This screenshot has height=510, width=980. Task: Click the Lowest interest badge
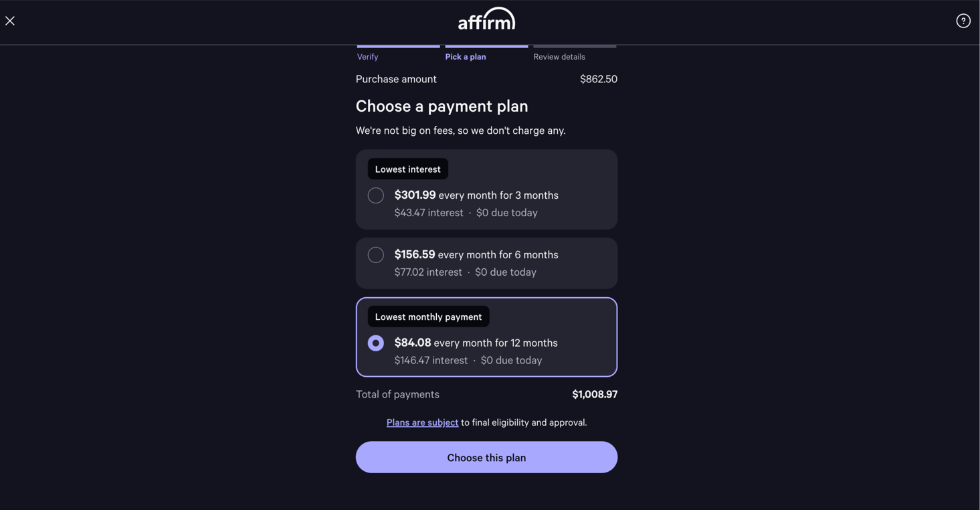coord(408,169)
